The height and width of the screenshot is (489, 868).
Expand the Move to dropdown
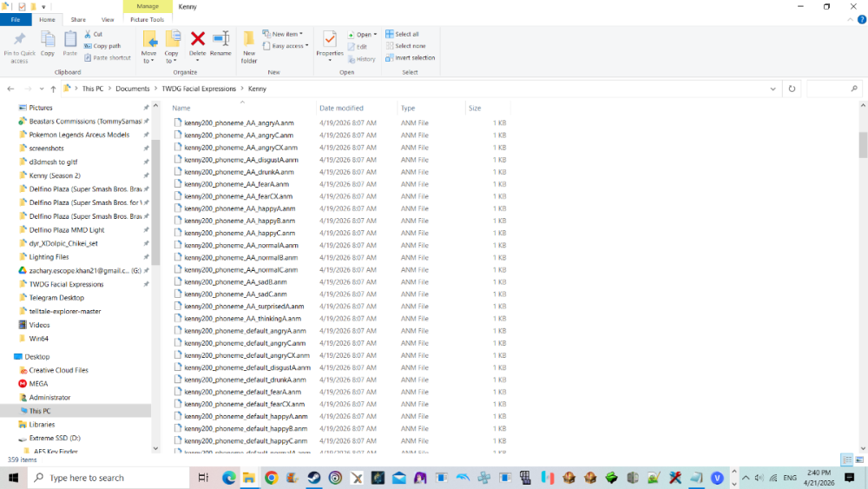(149, 61)
